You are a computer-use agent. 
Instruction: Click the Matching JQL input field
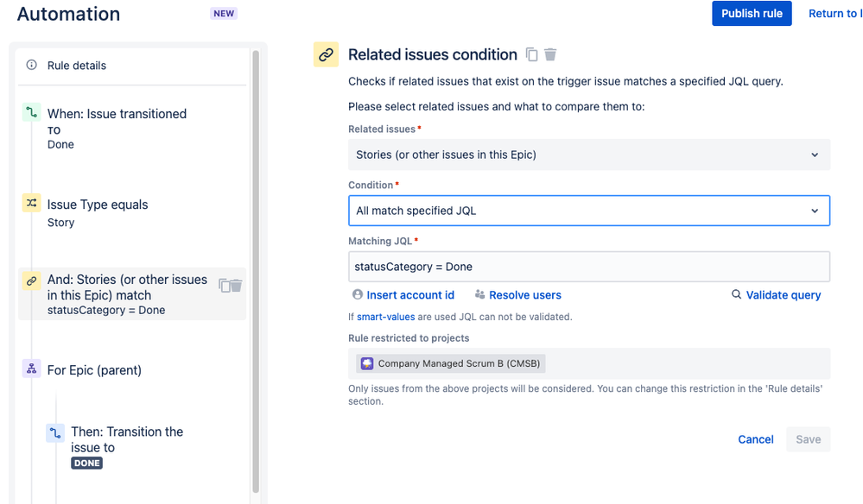pyautogui.click(x=589, y=267)
